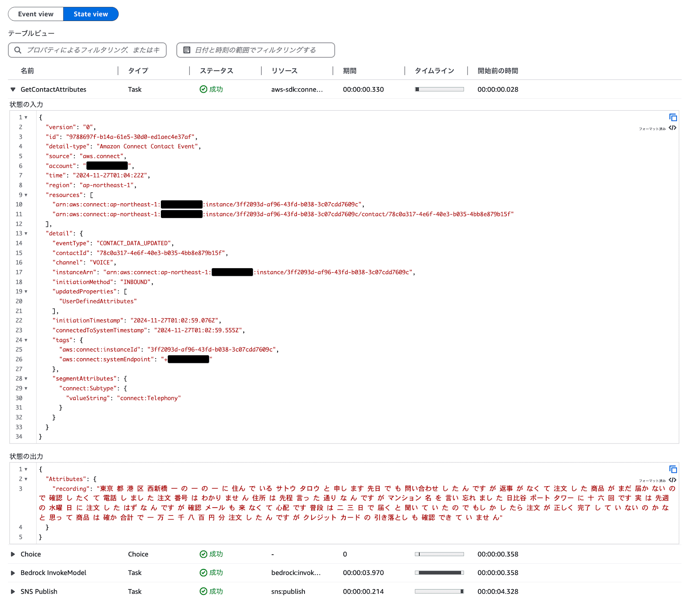This screenshot has width=689, height=616.
Task: Fold the root object in state input
Action: pyautogui.click(x=26, y=117)
